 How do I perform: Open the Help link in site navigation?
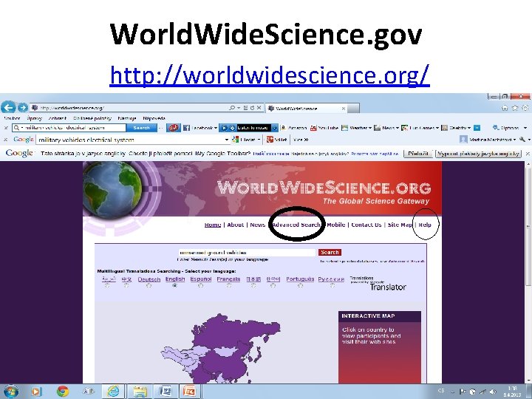pyautogui.click(x=425, y=225)
